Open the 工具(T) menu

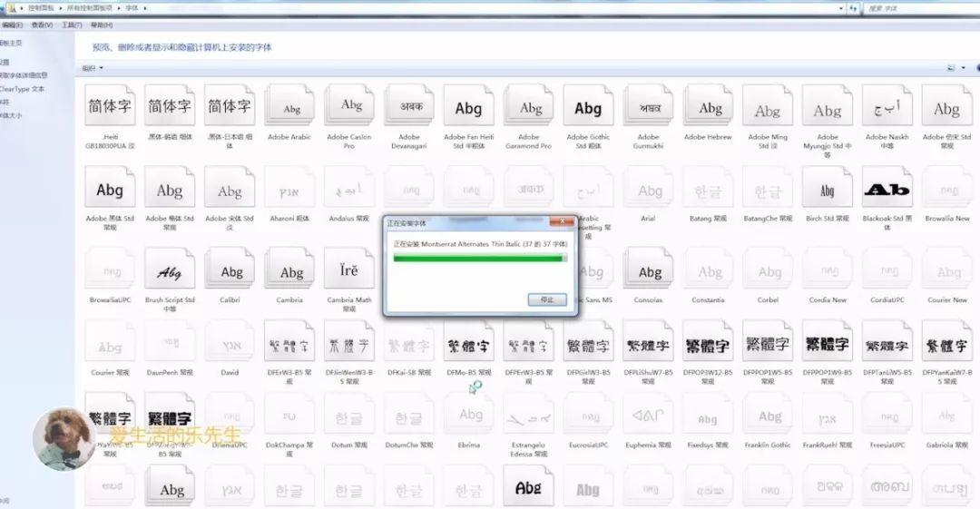tap(72, 25)
